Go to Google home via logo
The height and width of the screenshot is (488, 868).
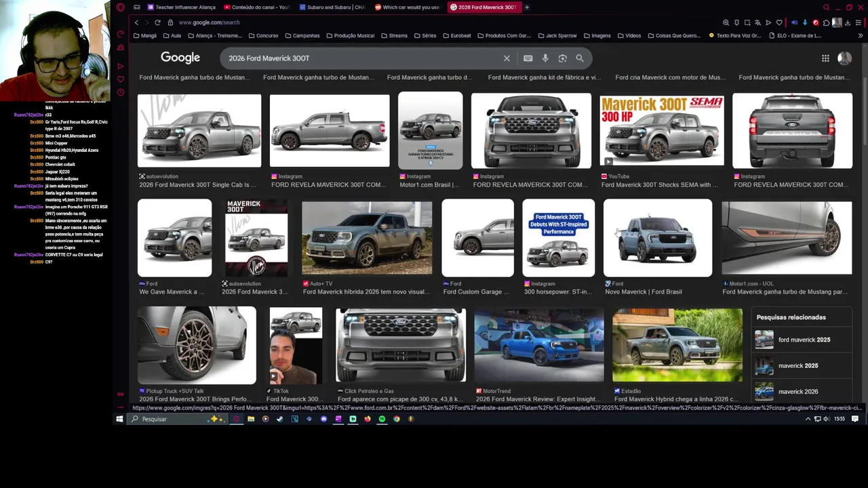click(180, 58)
